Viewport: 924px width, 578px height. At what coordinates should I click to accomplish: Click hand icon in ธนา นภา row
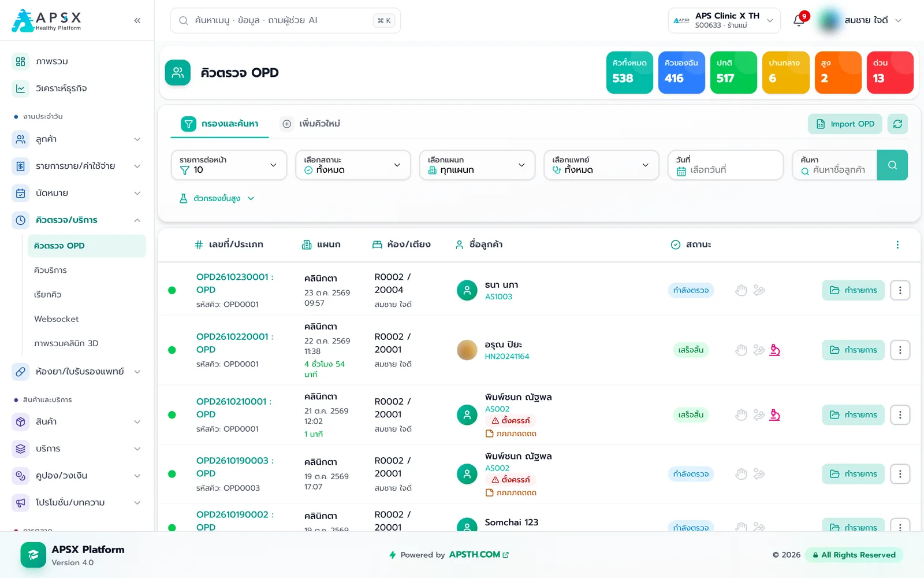742,290
